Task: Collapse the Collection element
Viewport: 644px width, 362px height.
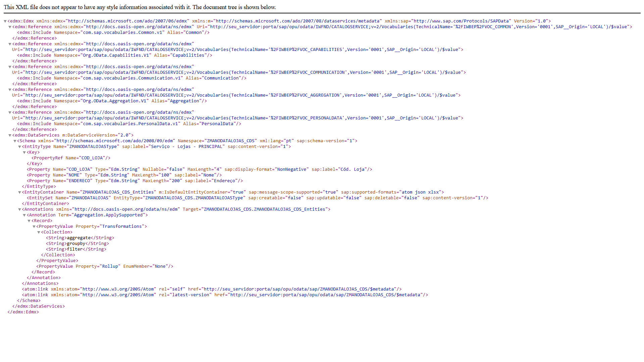Action: (39, 232)
